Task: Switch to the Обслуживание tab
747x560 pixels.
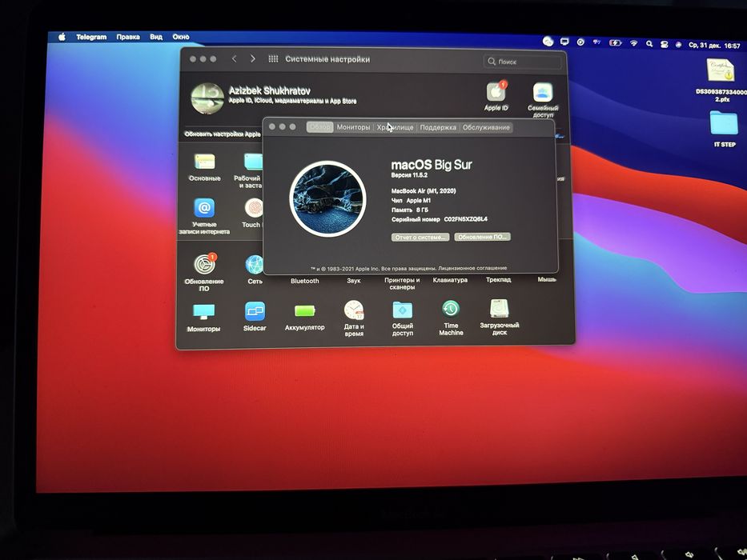Action: click(x=486, y=127)
